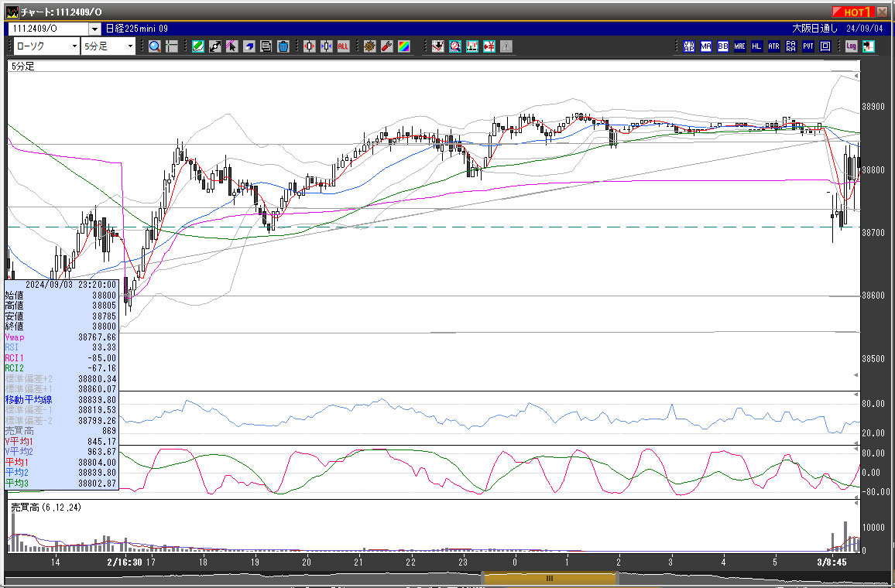Click the magnifier zoom tool icon
Screen dimensions: 895x588
pyautogui.click(x=154, y=46)
